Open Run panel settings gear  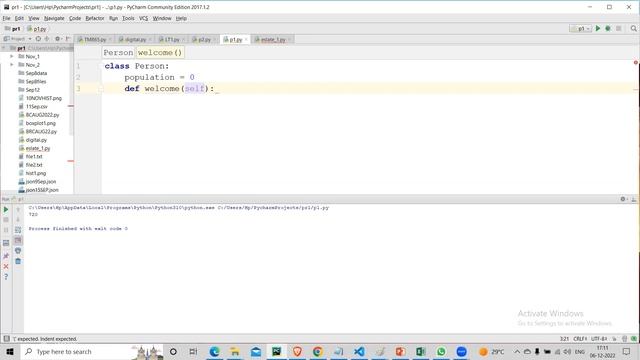(x=623, y=199)
